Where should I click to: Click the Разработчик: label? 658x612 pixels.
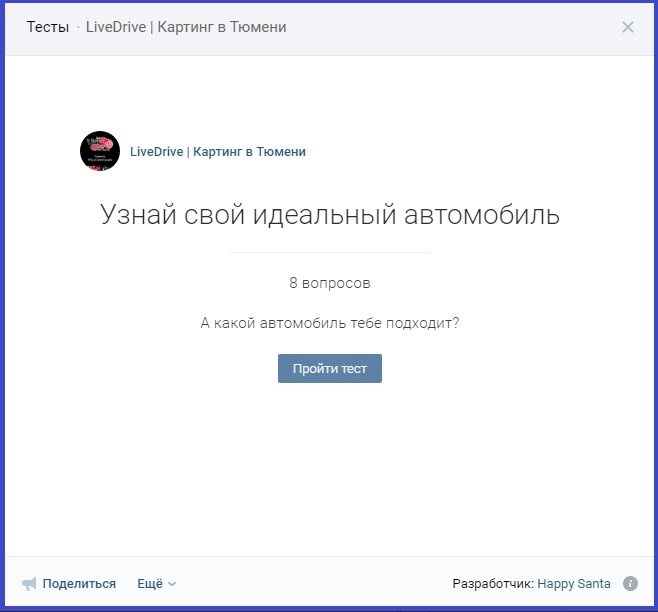pos(493,584)
